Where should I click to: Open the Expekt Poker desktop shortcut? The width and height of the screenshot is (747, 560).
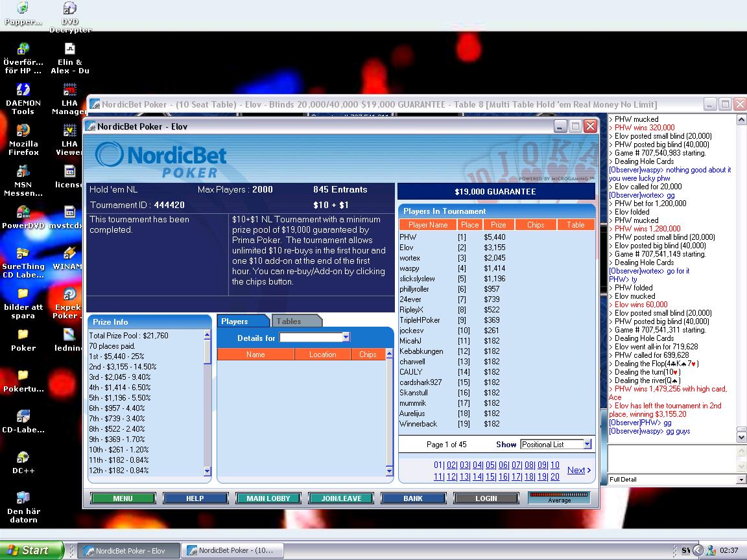click(x=67, y=304)
